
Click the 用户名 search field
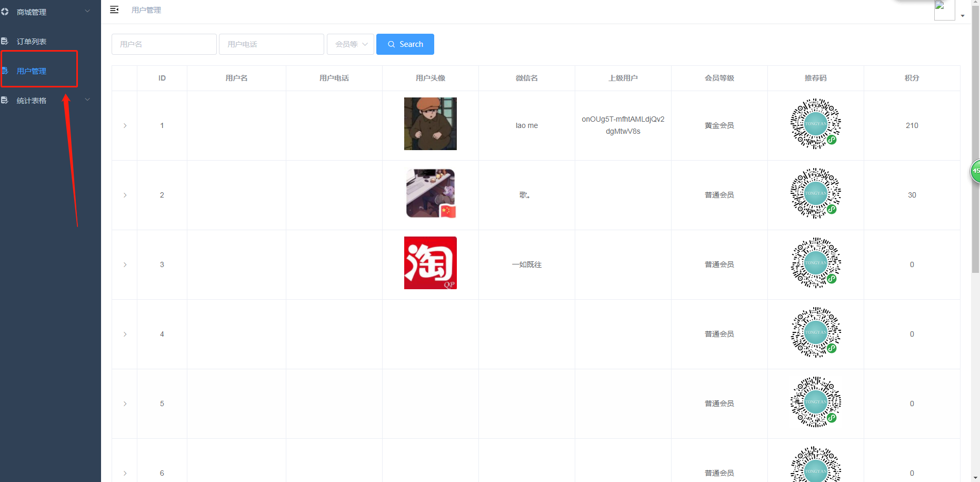click(164, 44)
